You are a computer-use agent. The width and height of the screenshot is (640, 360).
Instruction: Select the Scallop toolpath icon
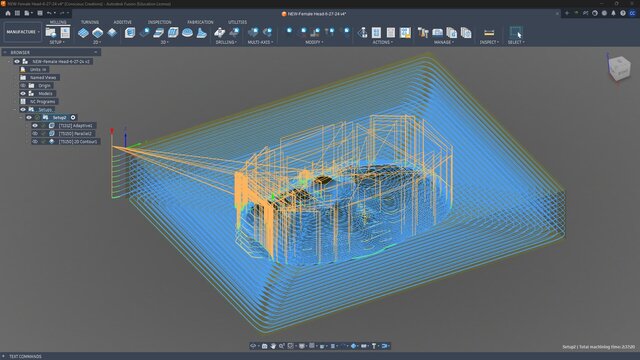[187, 33]
